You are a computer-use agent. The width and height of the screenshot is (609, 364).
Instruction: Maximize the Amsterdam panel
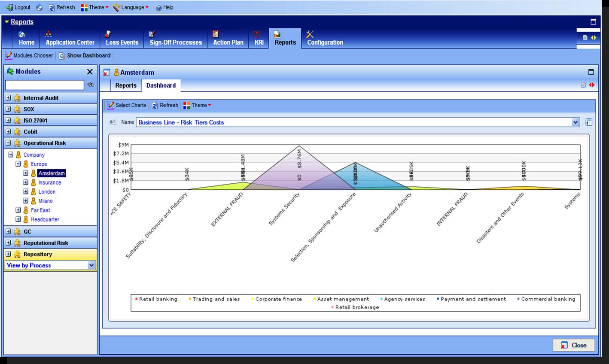tap(591, 72)
